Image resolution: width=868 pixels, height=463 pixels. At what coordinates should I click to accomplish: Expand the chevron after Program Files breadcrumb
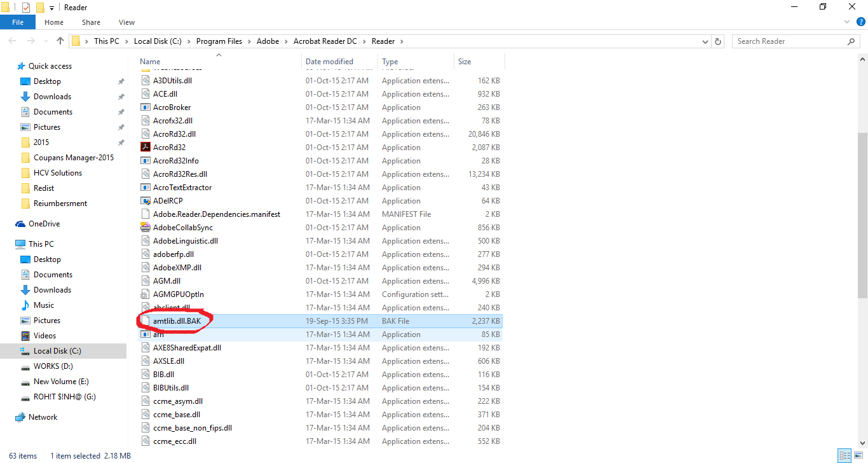(249, 41)
